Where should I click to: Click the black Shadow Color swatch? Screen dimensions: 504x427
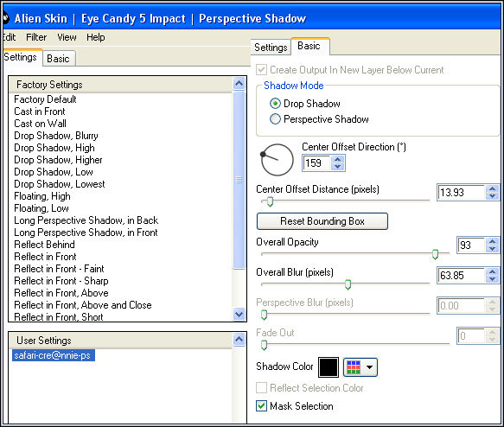pyautogui.click(x=329, y=367)
